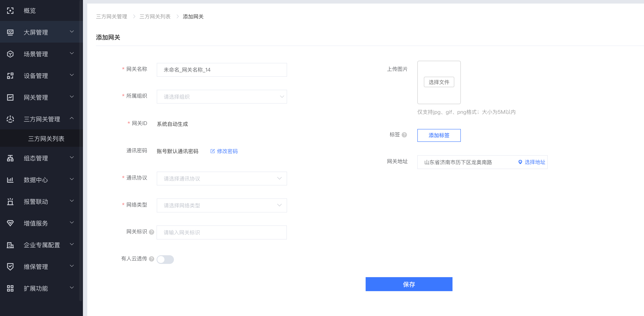Click the 数据中心 bar chart icon
The height and width of the screenshot is (316, 644).
[10, 180]
